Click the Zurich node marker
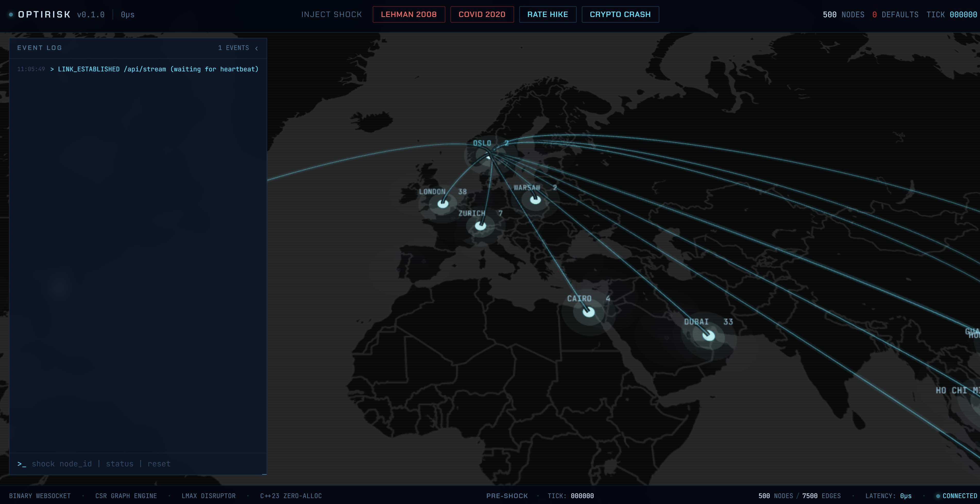 tap(481, 226)
